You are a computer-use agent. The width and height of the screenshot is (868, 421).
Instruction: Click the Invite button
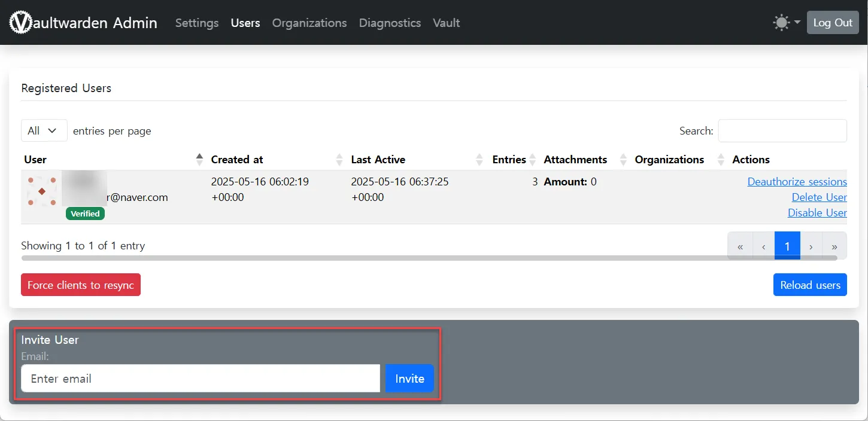click(409, 379)
